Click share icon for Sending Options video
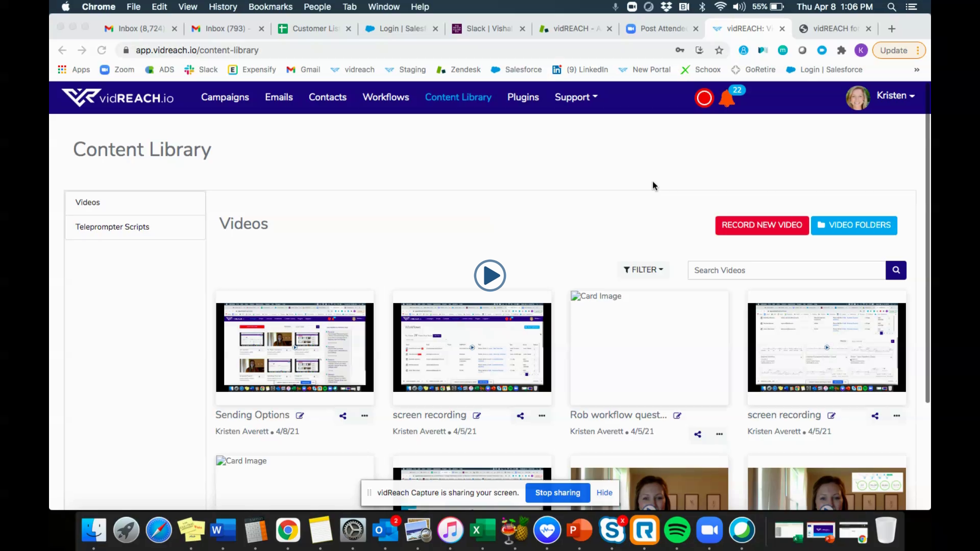Viewport: 980px width, 551px height. tap(343, 416)
